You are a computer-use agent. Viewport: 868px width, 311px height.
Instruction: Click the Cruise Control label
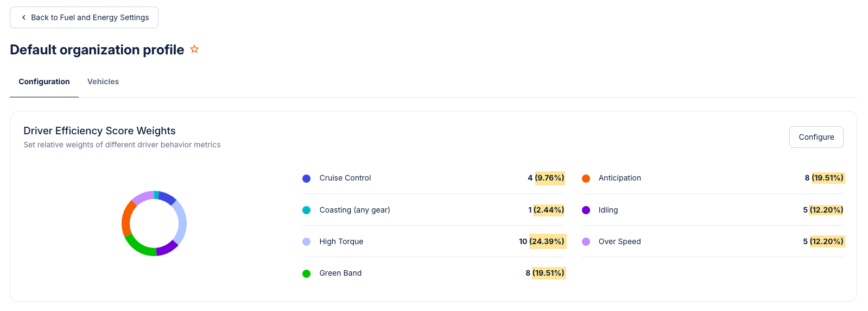tap(345, 178)
